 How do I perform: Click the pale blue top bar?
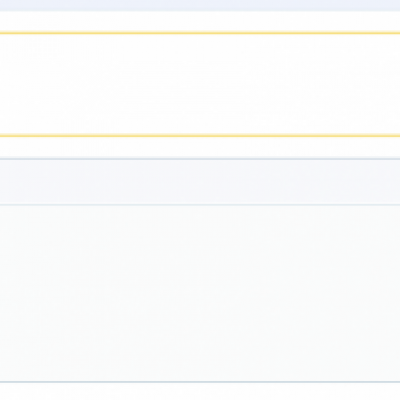200,5
